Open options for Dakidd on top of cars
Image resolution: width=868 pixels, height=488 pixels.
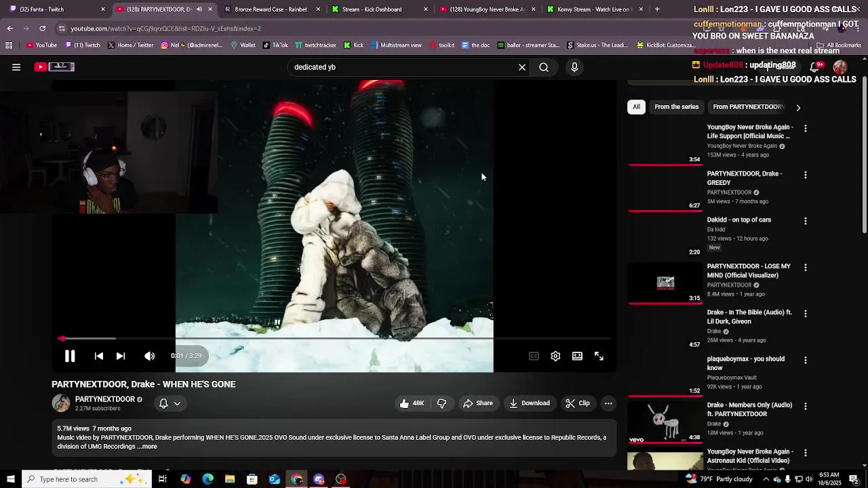pos(806,221)
